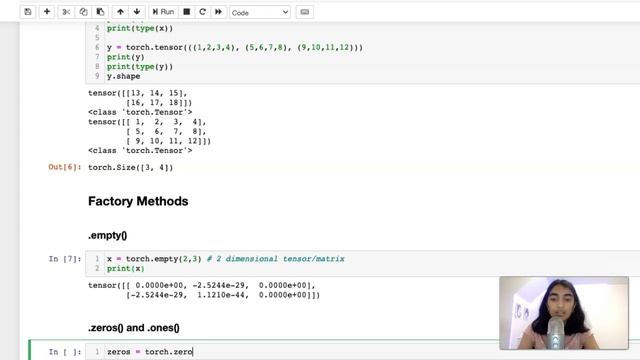Save notebook with the floppy disk icon
This screenshot has width=640, height=360.
coord(28,12)
